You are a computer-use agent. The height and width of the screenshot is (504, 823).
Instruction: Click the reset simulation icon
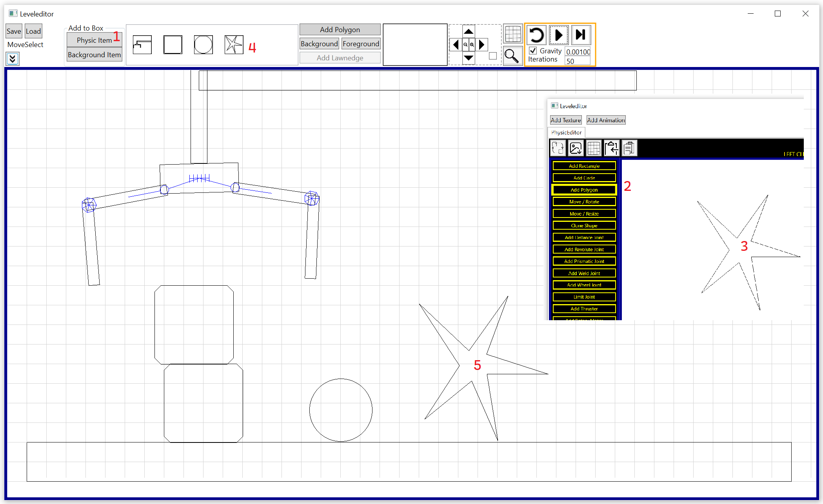click(536, 35)
